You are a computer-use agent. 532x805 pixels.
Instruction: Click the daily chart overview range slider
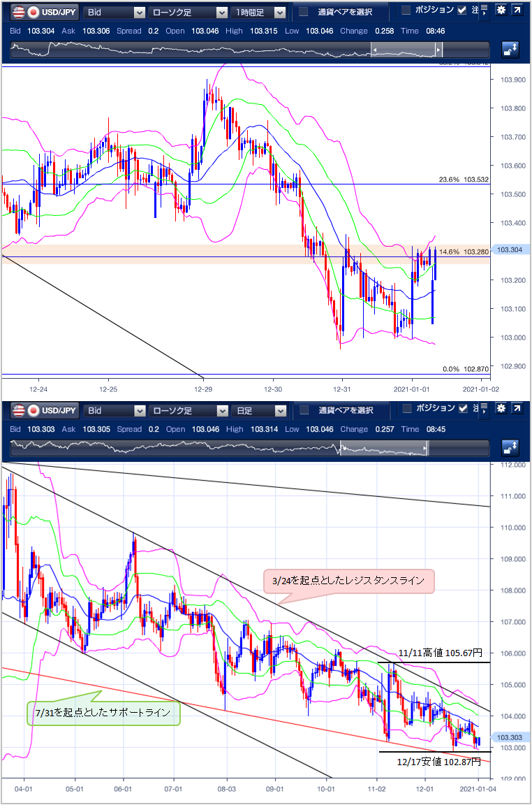pyautogui.click(x=383, y=449)
